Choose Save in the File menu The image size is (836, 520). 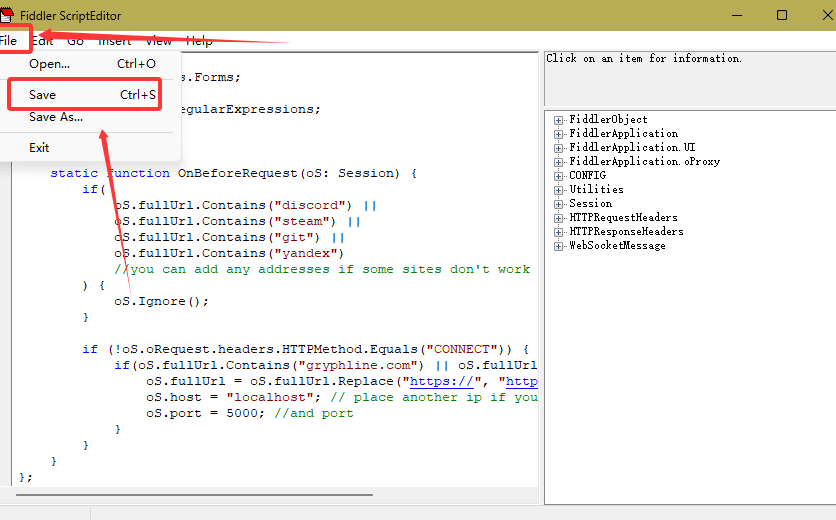[x=43, y=95]
